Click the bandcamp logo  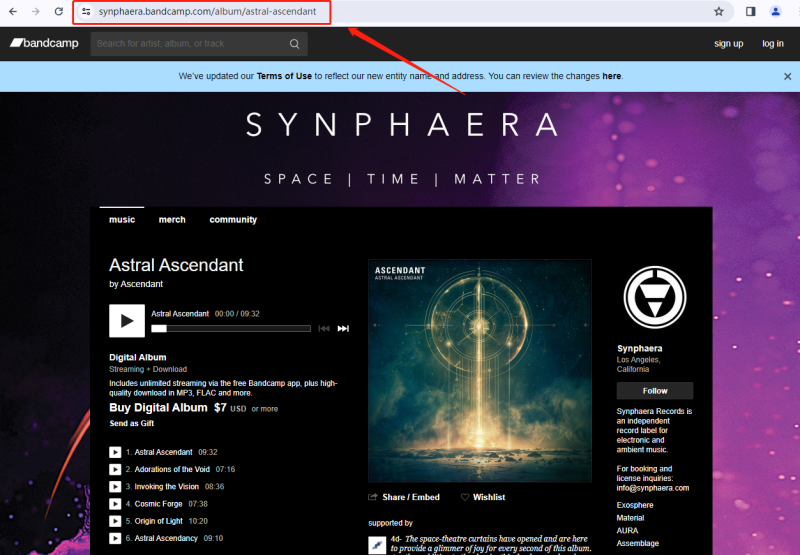click(x=44, y=43)
